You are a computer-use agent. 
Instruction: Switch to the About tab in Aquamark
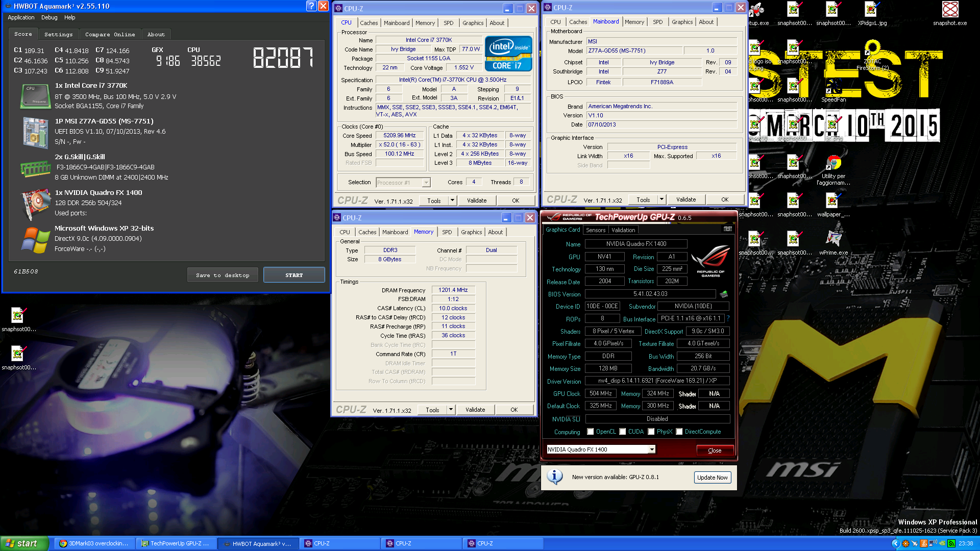(x=156, y=35)
